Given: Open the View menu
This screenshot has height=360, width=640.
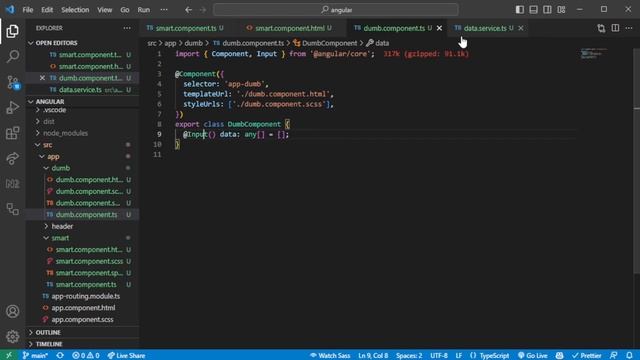Looking at the screenshot, I should [x=104, y=10].
